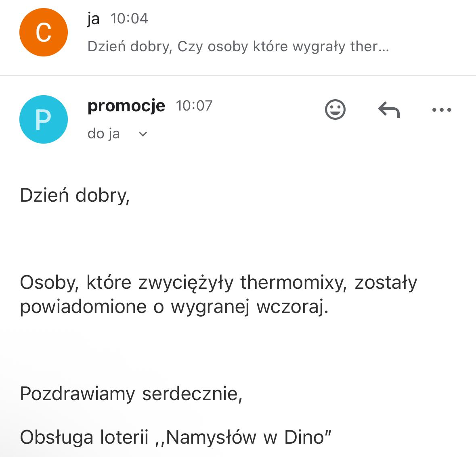The width and height of the screenshot is (476, 457).
Task: Click the line "Osoby, które zwyciężyły thermomixy, zostały"
Action: click(218, 282)
